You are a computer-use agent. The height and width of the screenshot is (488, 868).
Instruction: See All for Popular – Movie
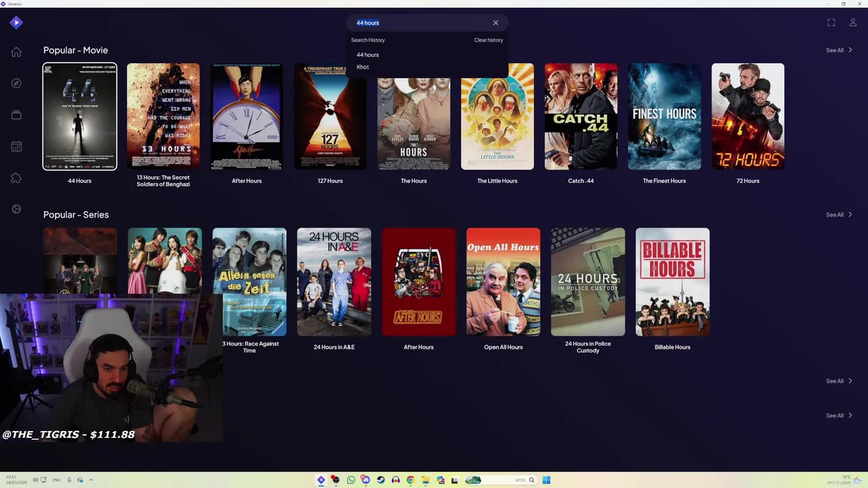(839, 50)
